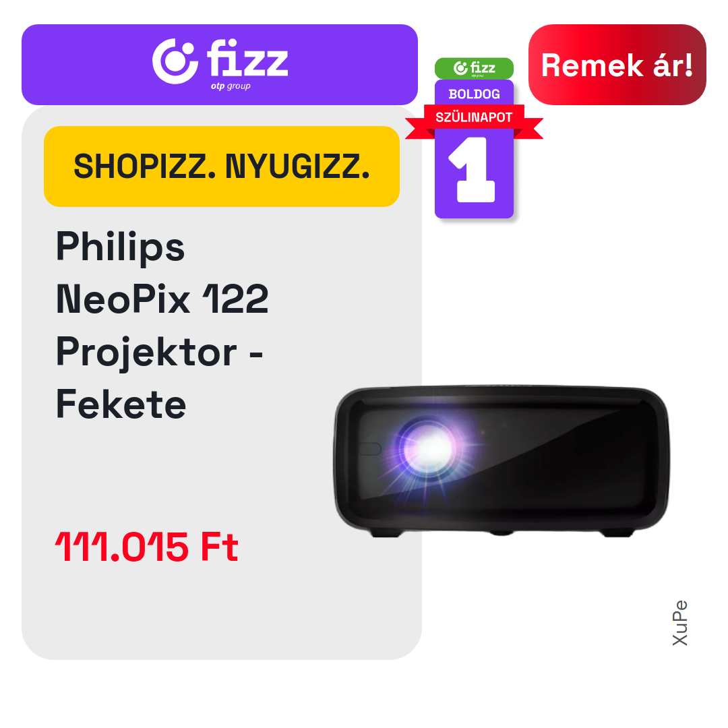This screenshot has height=728, width=728.
Task: Click the projector's right front foot
Action: (x=617, y=533)
